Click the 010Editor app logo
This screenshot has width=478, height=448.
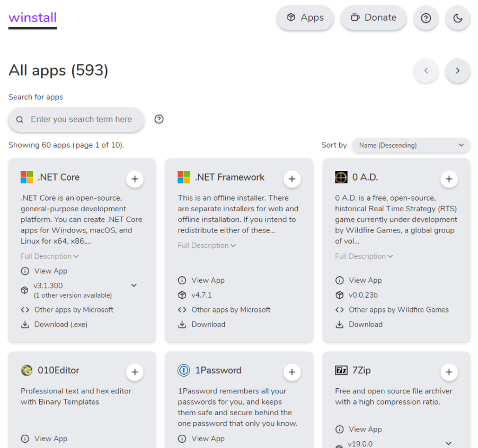(x=27, y=370)
